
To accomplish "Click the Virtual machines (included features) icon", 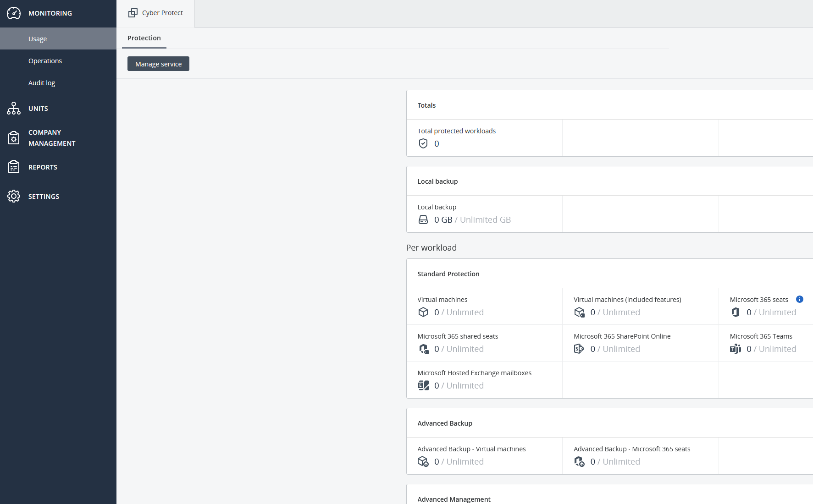I will point(580,312).
